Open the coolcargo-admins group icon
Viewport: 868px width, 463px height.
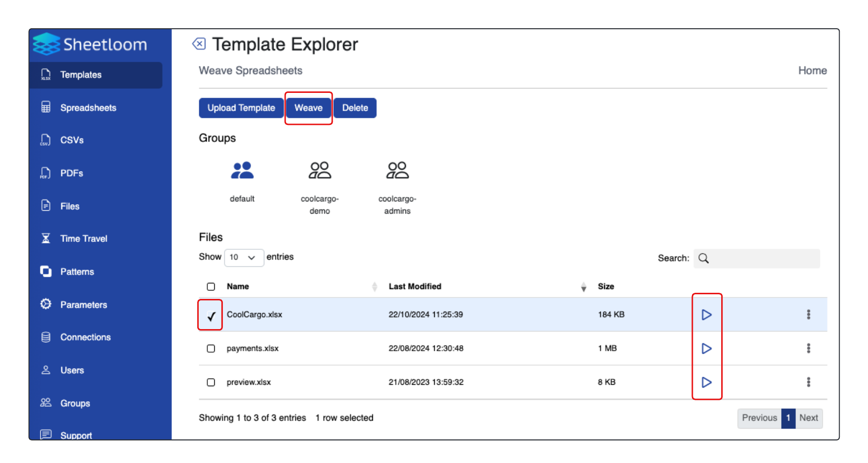[x=397, y=171]
